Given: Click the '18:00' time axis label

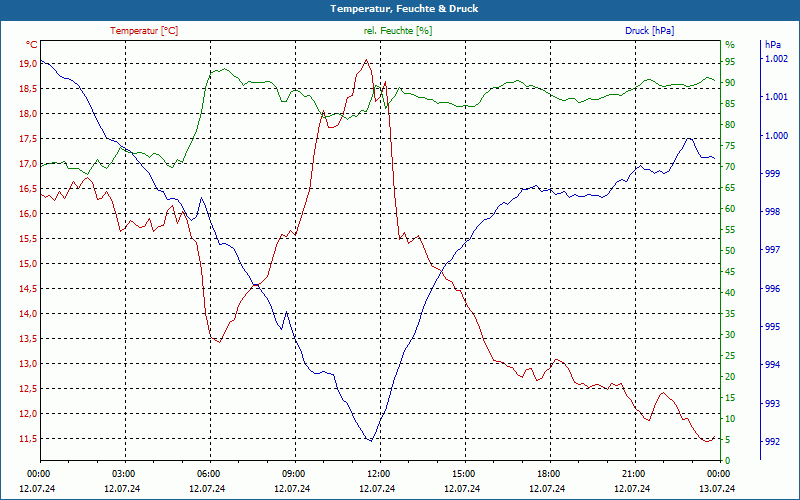Looking at the screenshot, I should 547,473.
